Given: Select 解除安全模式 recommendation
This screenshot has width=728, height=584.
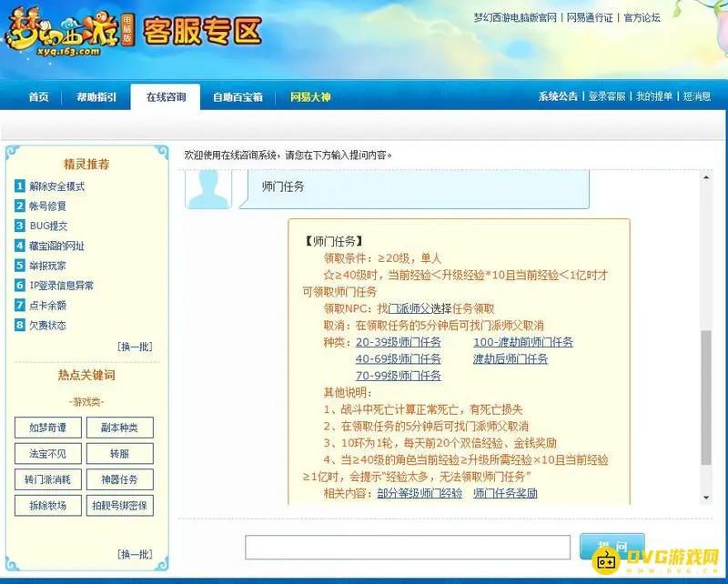Looking at the screenshot, I should pyautogui.click(x=57, y=186).
